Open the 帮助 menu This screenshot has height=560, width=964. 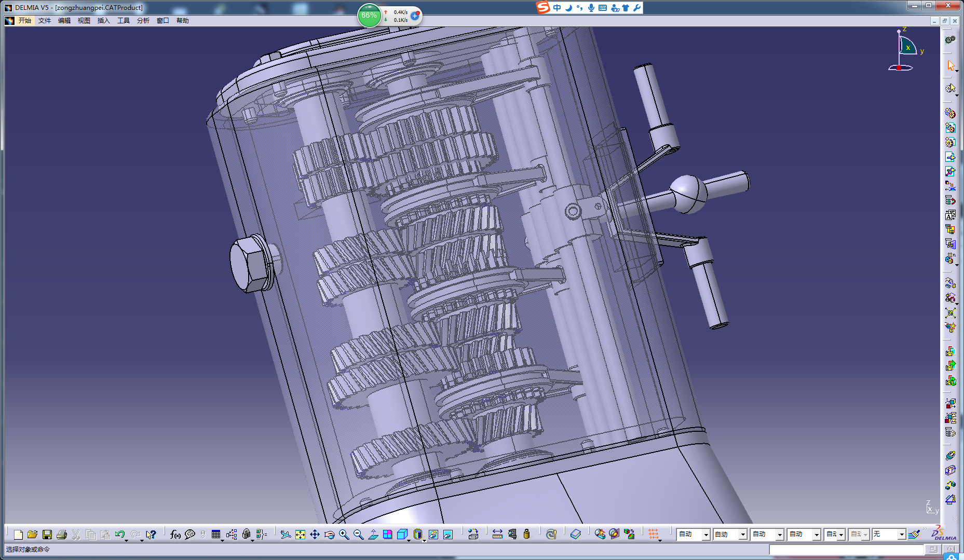183,21
